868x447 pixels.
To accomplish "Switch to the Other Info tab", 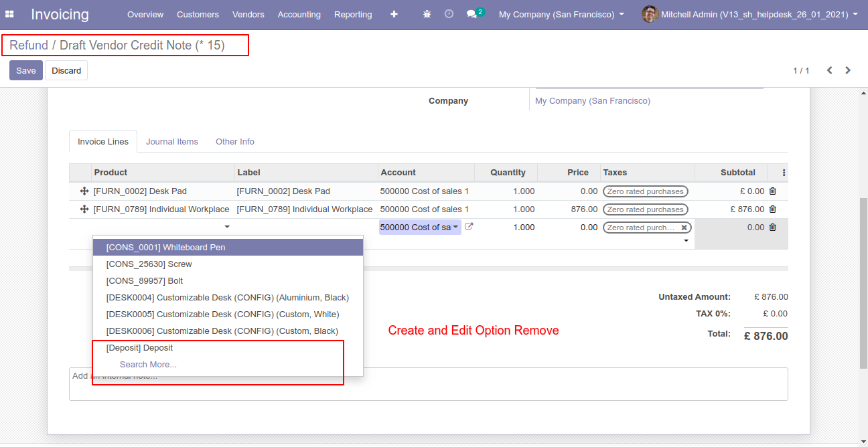I will [x=235, y=142].
